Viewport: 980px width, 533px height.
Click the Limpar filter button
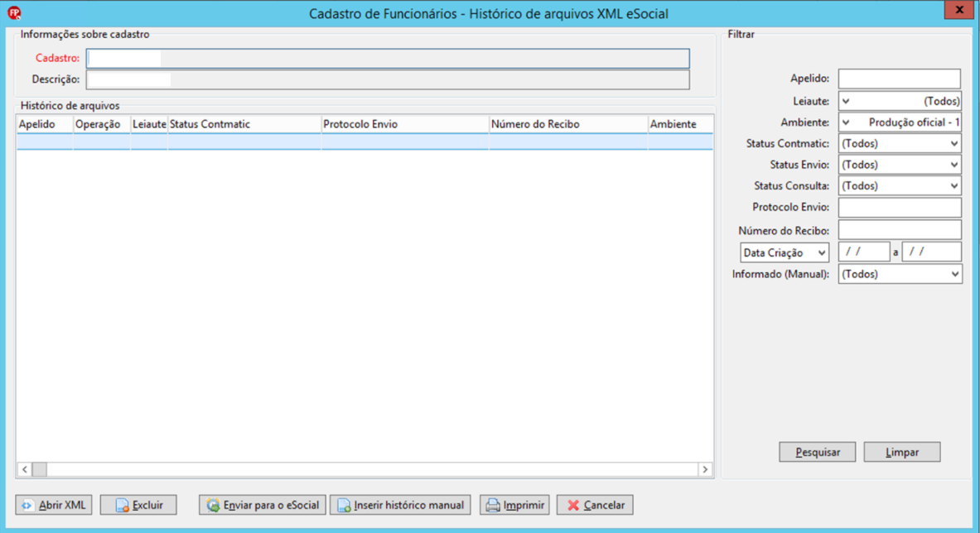pyautogui.click(x=902, y=452)
